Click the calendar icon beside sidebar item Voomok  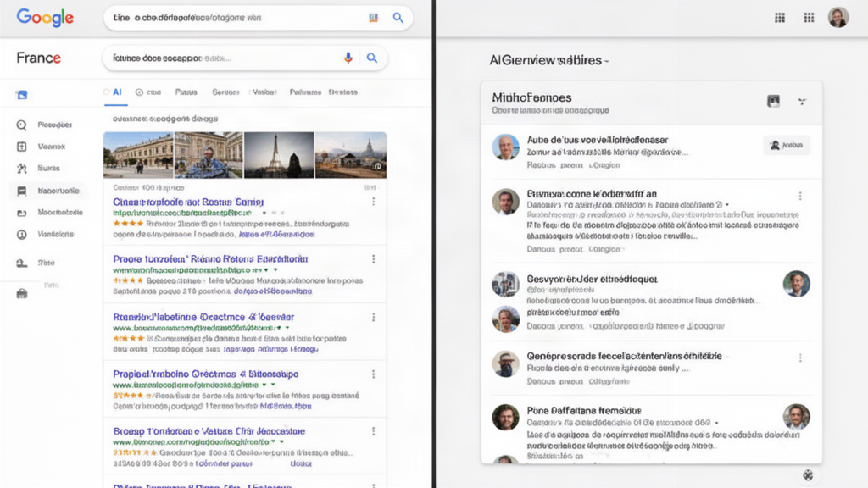21,147
